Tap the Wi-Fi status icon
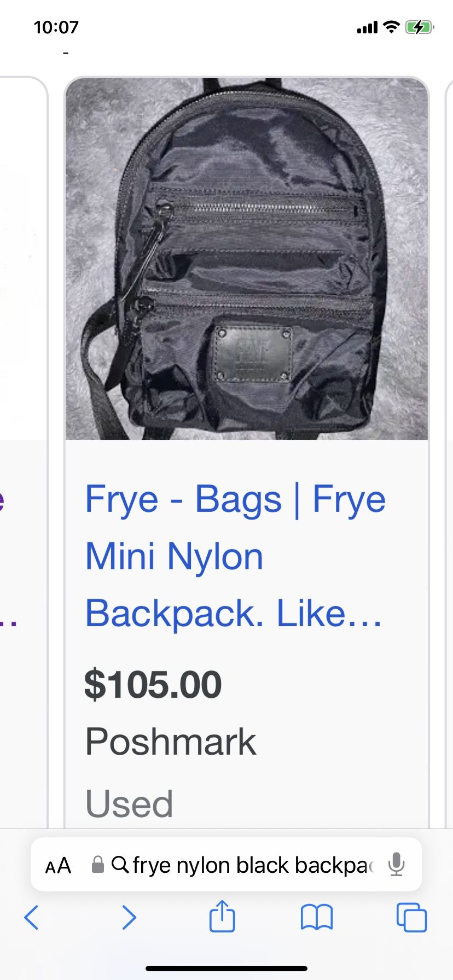The image size is (453, 980). (x=391, y=27)
